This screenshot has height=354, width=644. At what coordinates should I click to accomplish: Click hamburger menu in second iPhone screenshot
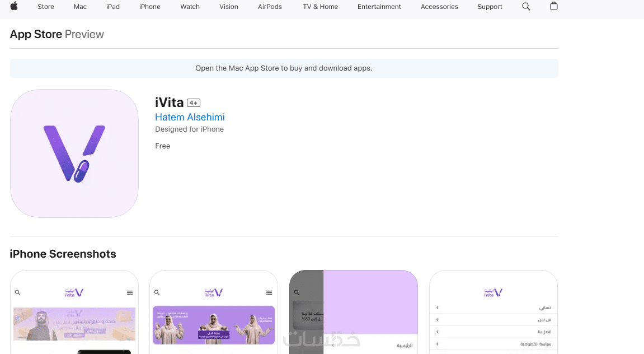[x=269, y=293]
